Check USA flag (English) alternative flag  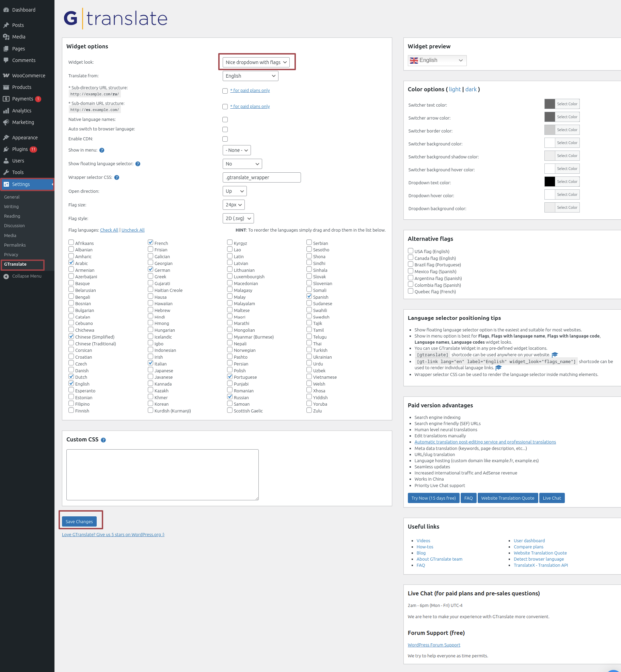click(x=411, y=251)
